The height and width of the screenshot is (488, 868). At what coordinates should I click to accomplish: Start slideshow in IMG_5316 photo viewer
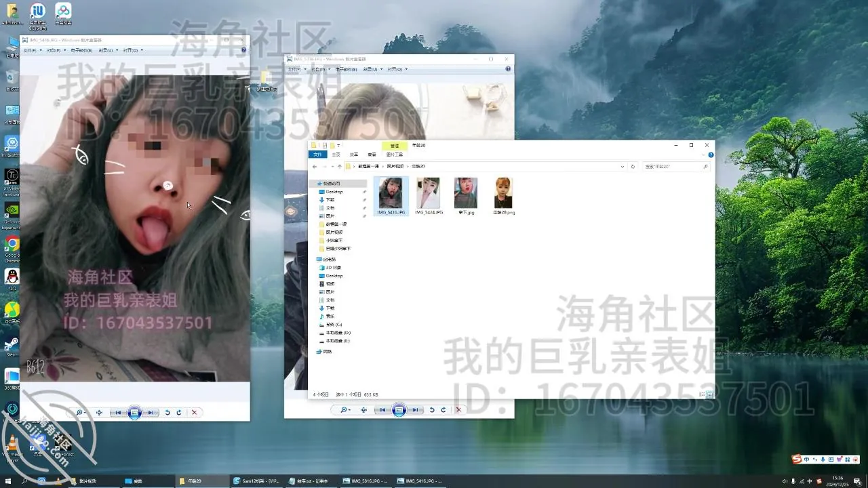399,409
